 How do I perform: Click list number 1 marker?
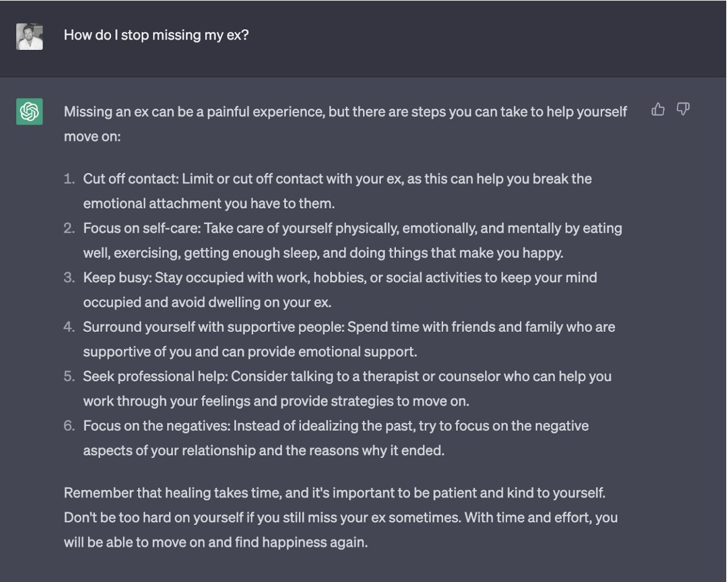pyautogui.click(x=69, y=179)
